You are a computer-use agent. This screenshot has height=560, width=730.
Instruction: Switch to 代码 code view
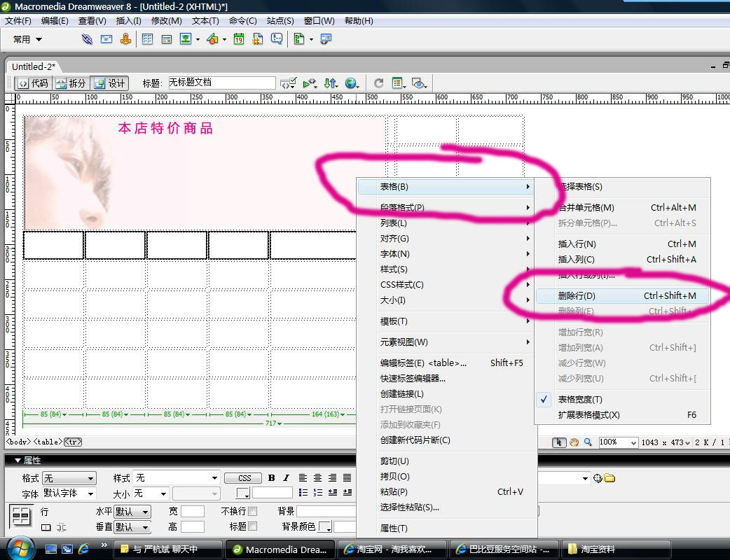(x=34, y=83)
